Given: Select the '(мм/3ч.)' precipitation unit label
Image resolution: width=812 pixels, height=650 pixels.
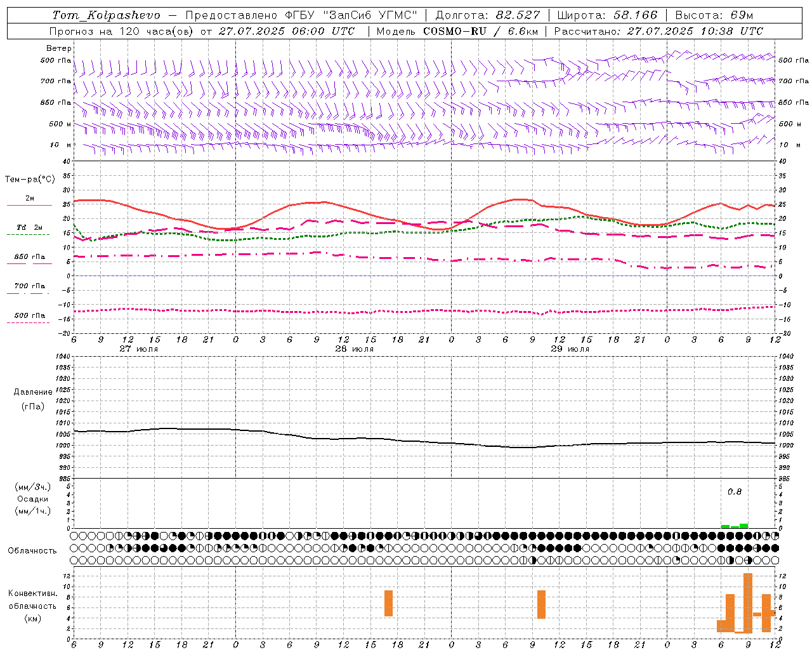Looking at the screenshot, I should (33, 487).
